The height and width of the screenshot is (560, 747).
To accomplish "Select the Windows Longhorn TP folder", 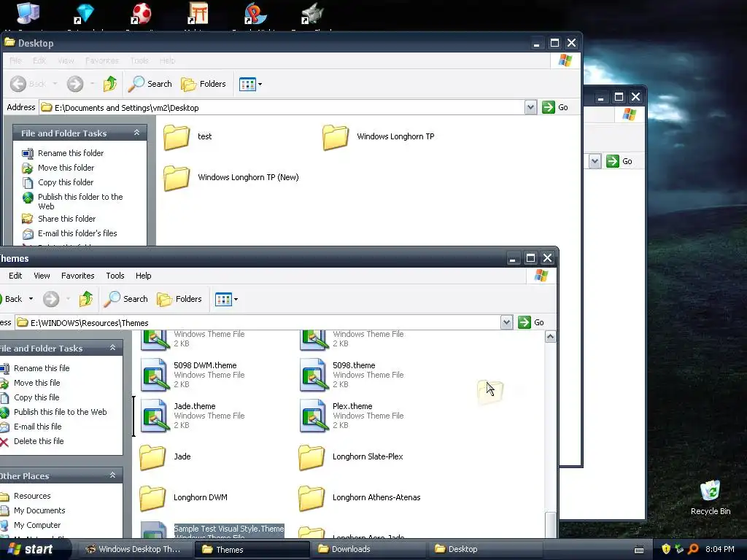I will pyautogui.click(x=379, y=136).
